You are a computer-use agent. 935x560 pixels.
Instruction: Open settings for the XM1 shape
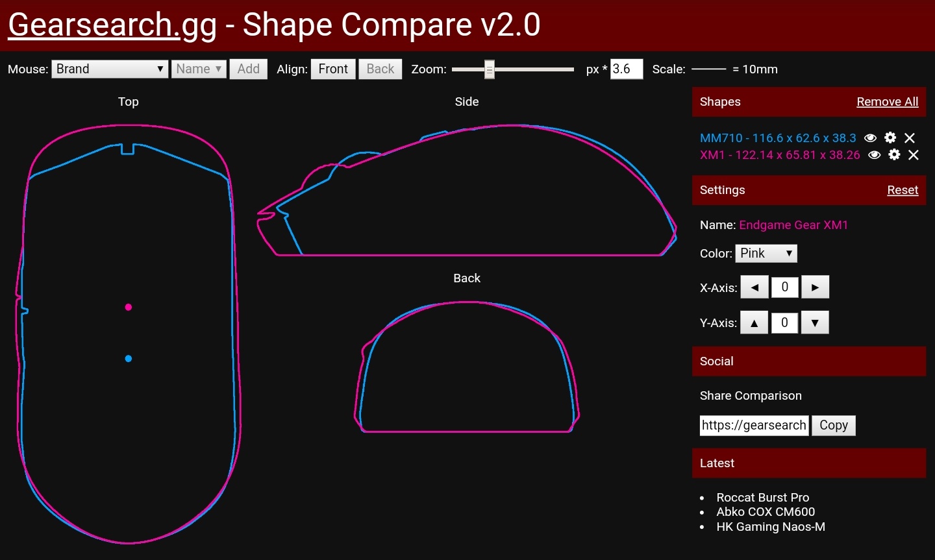(x=894, y=155)
